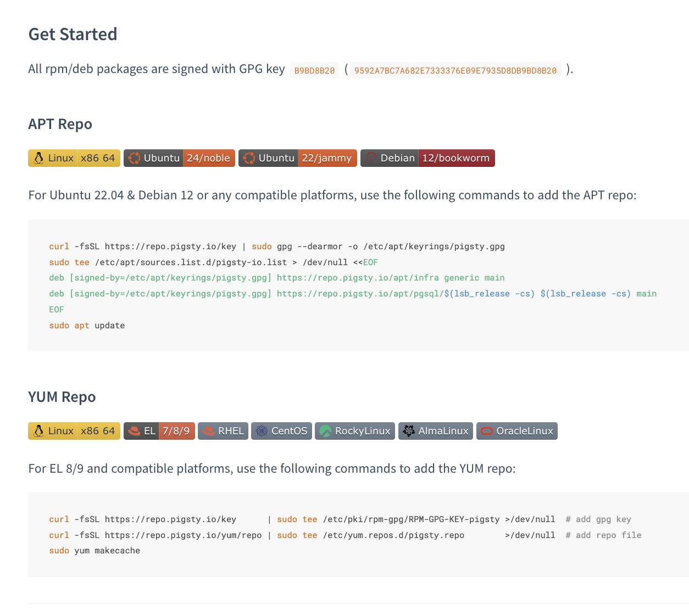Screen dimensions: 689x616
Task: Click the 12/bookworm badge label
Action: (x=455, y=158)
